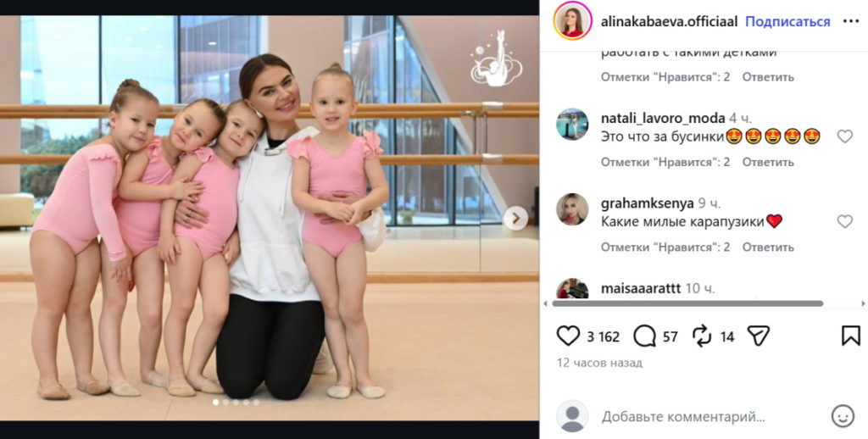Click Подписаться to follow the account
This screenshot has width=868, height=439.
787,21
